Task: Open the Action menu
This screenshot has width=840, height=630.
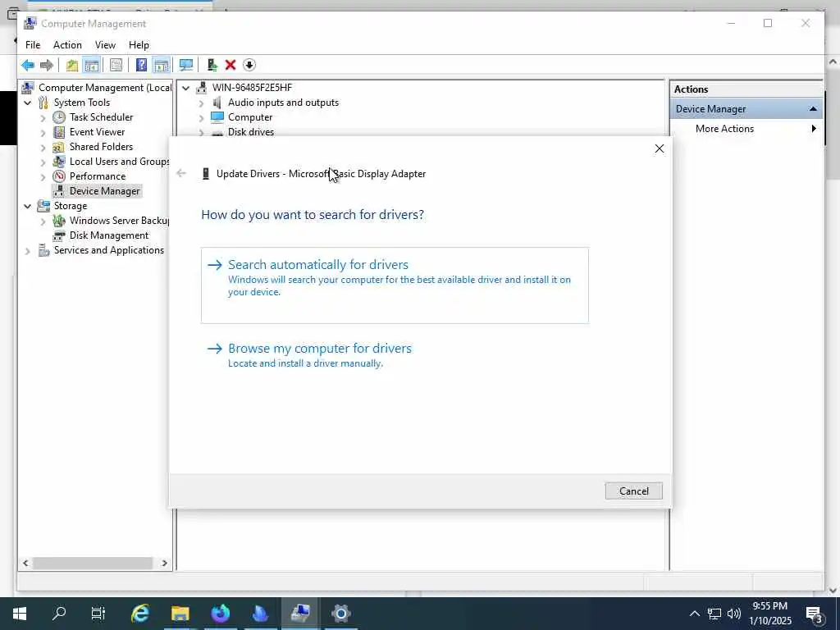Action: coord(67,45)
